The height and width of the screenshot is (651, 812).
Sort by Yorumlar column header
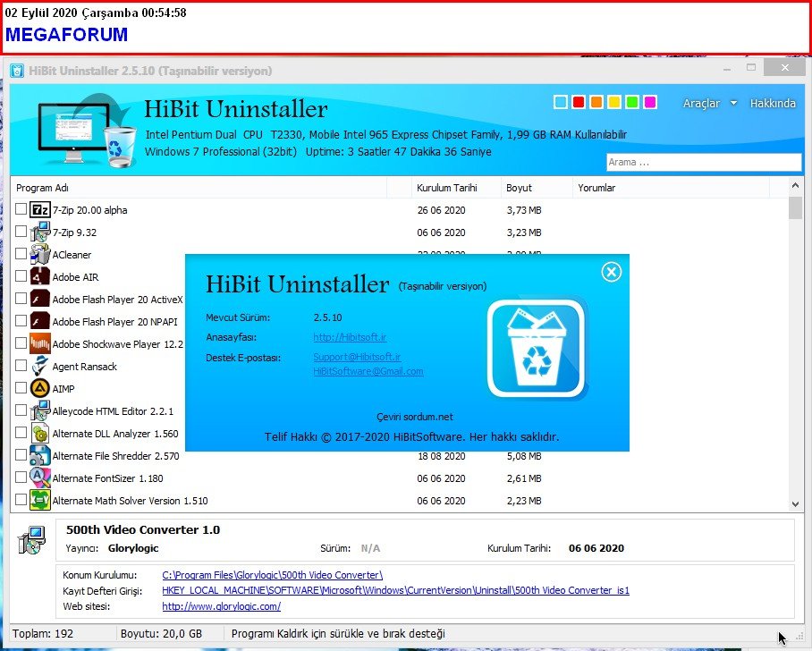tap(671, 188)
